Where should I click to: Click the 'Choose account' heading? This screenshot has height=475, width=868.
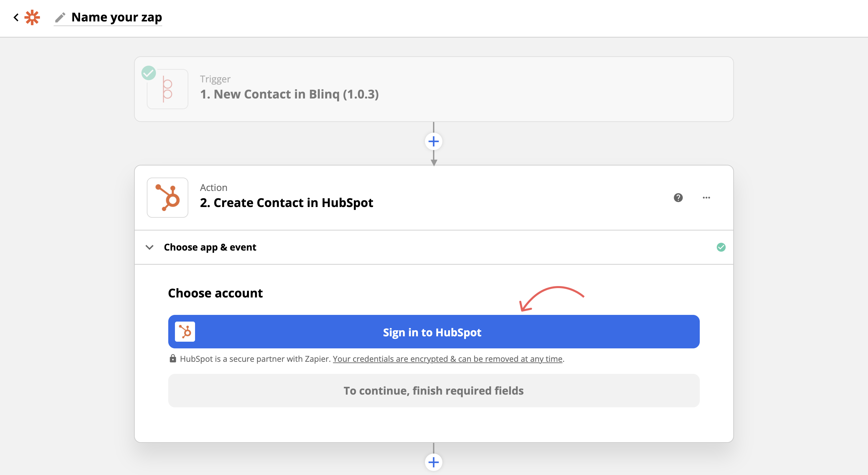tap(215, 293)
